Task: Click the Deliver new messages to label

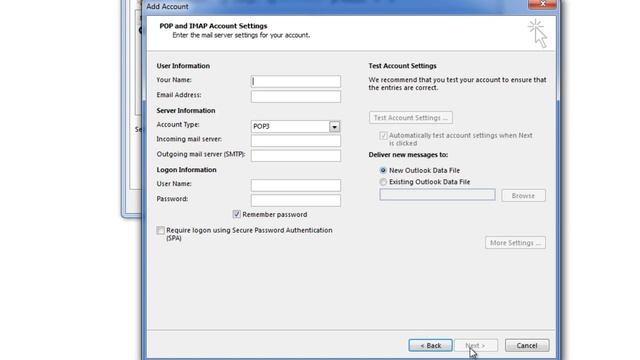Action: pos(408,155)
